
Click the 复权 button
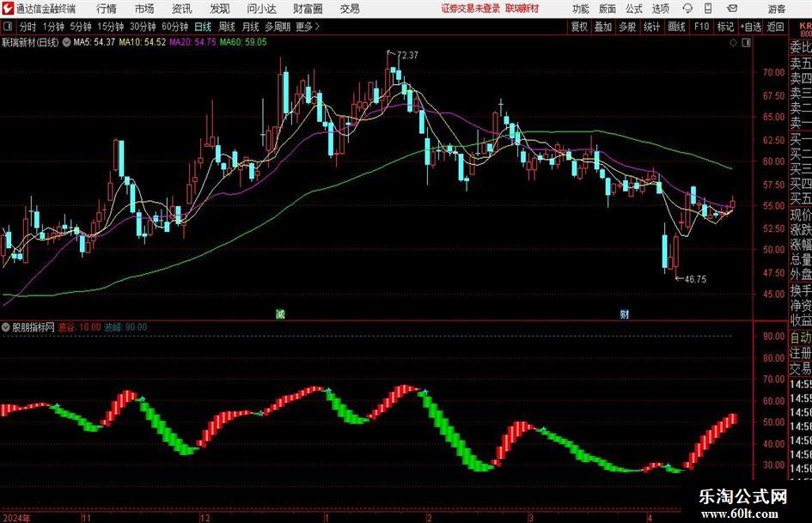click(x=579, y=27)
